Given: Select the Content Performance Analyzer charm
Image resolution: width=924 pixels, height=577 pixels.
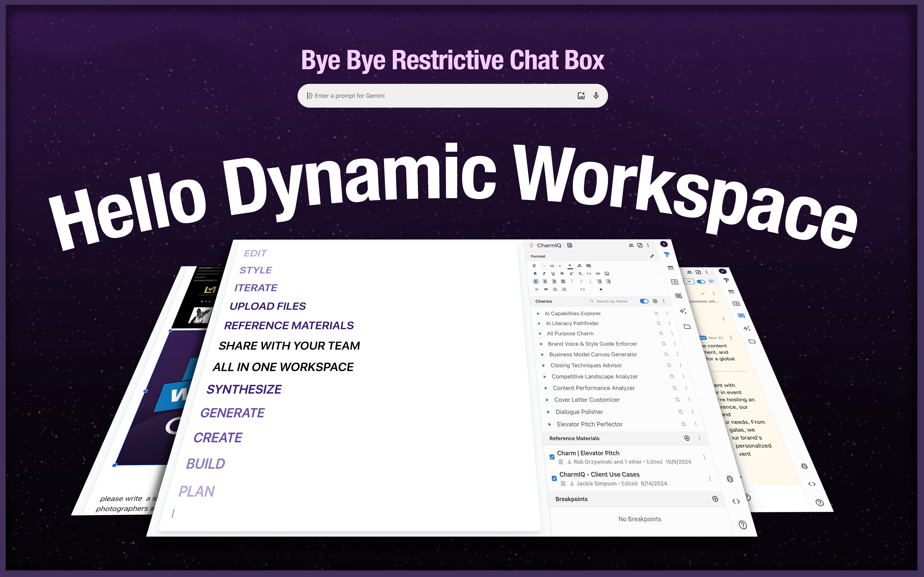Looking at the screenshot, I should click(x=594, y=388).
